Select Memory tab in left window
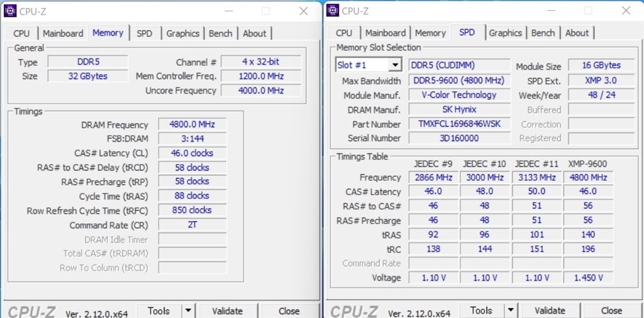The height and width of the screenshot is (318, 644). [x=108, y=33]
